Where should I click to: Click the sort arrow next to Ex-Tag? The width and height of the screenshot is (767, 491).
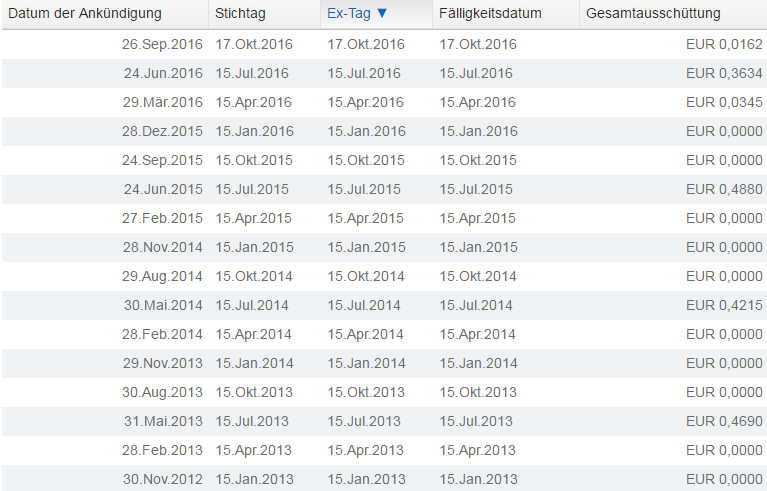[382, 14]
